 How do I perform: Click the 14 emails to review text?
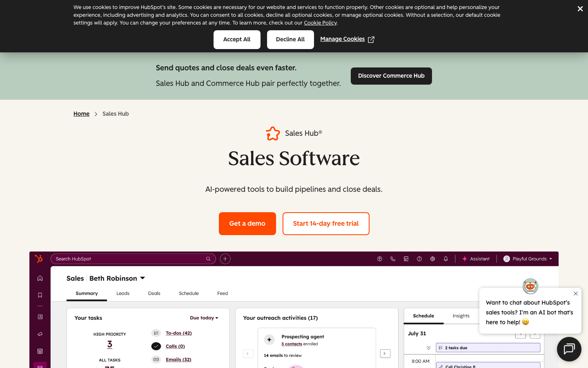tap(283, 355)
